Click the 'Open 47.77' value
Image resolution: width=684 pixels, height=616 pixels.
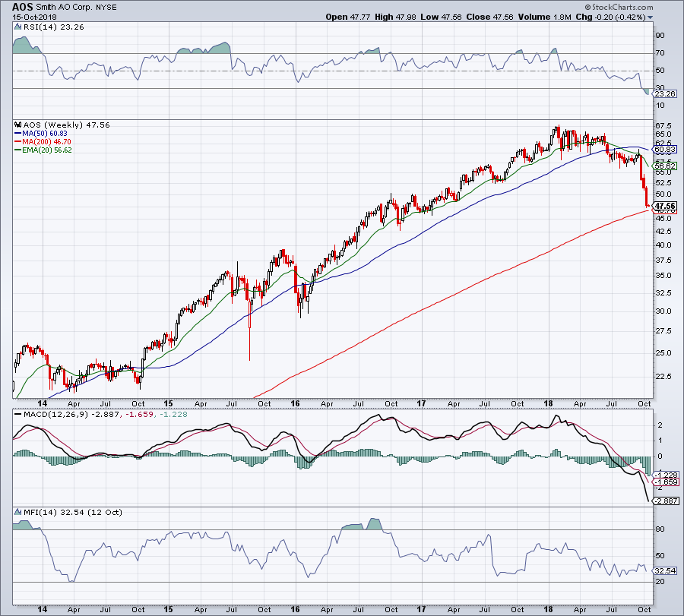[347, 17]
